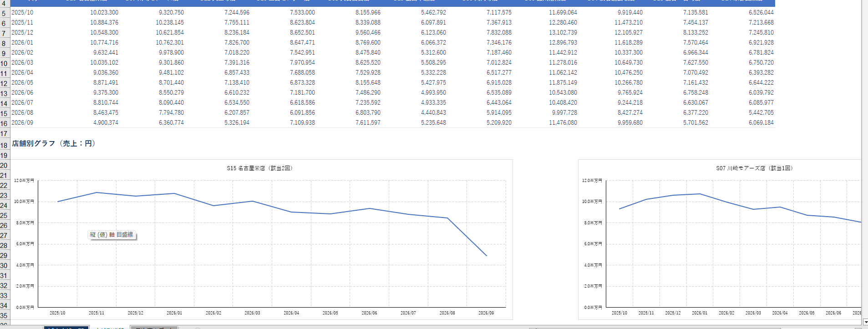The image size is (868, 329).
Task: Click the 2026/04 axis label in the S07 chart
Action: (780, 313)
